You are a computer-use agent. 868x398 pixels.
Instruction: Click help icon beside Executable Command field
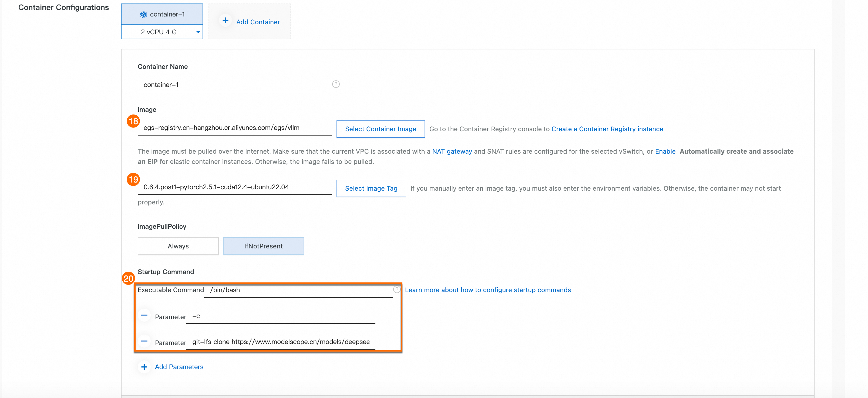coord(397,289)
